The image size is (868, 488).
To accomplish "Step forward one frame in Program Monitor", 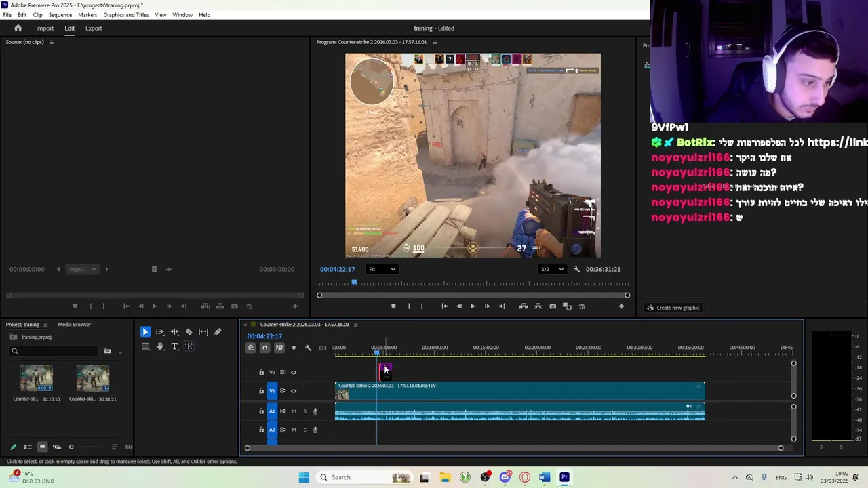I will (x=487, y=306).
